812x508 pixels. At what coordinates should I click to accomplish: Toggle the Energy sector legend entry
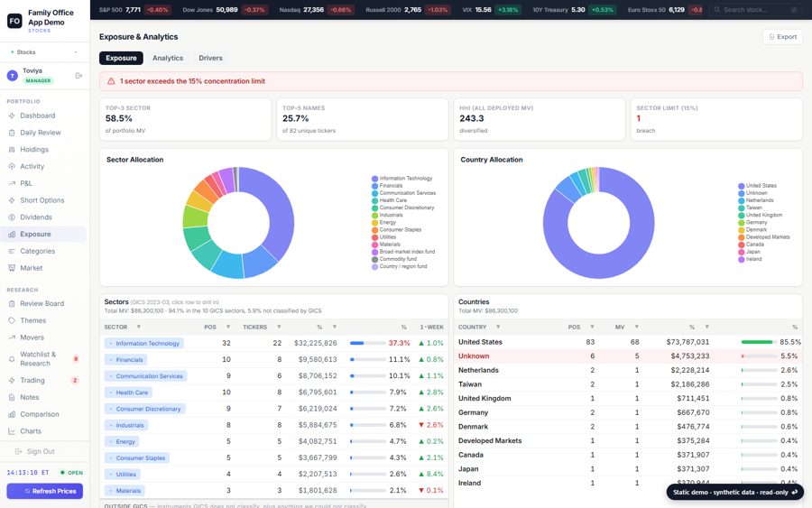tap(383, 222)
